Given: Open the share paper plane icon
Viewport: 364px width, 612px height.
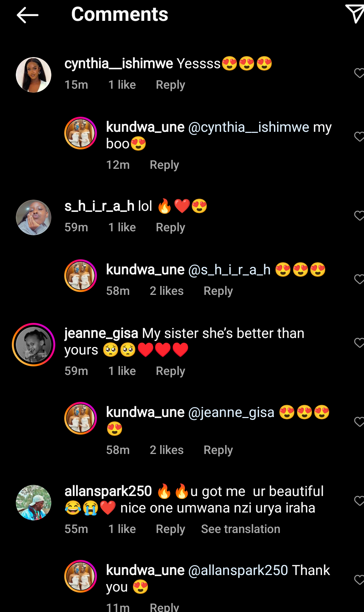Looking at the screenshot, I should [355, 14].
